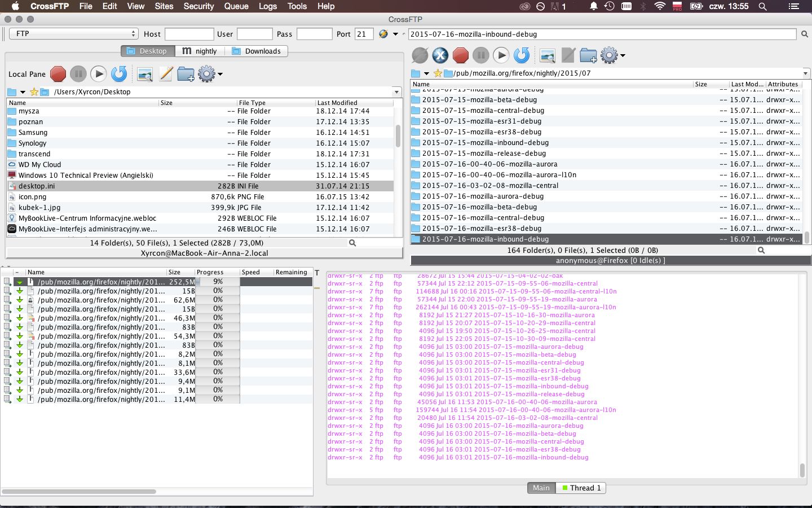Click the Play button in Local Pane toolbar
Screen dimensions: 812x508
[99, 74]
